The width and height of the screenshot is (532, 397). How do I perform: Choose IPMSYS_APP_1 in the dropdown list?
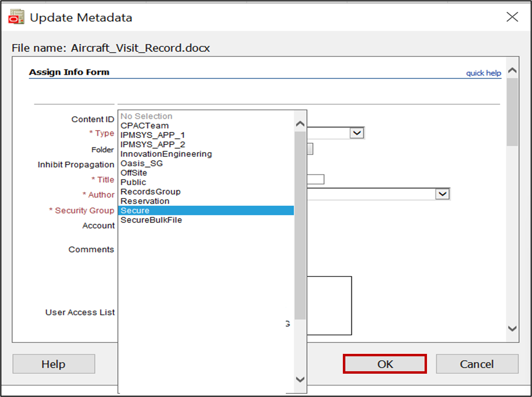(x=153, y=135)
